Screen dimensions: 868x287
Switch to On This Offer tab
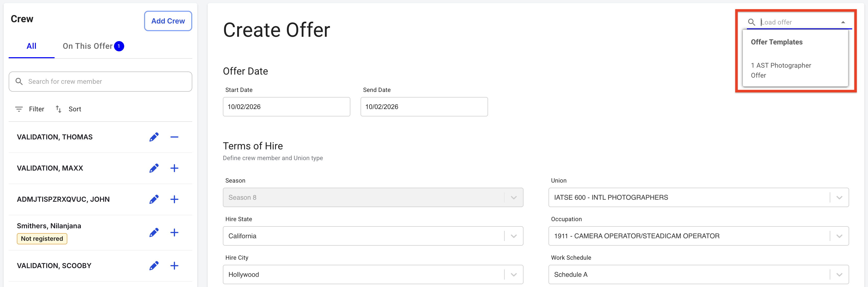point(93,46)
